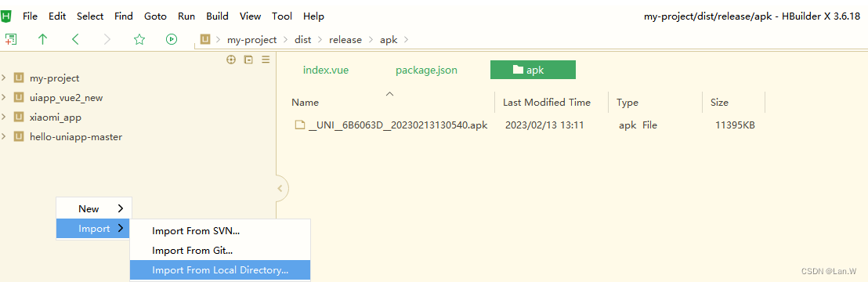Click the run play icon in toolbar
The height and width of the screenshot is (282, 868).
(x=172, y=39)
